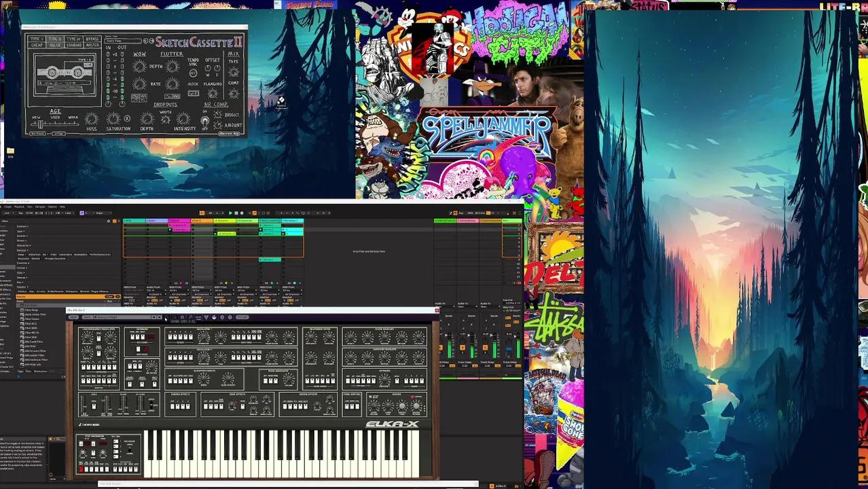Viewport: 868px width, 489px height.
Task: Choose the MASTER quality button
Action: pos(92,46)
